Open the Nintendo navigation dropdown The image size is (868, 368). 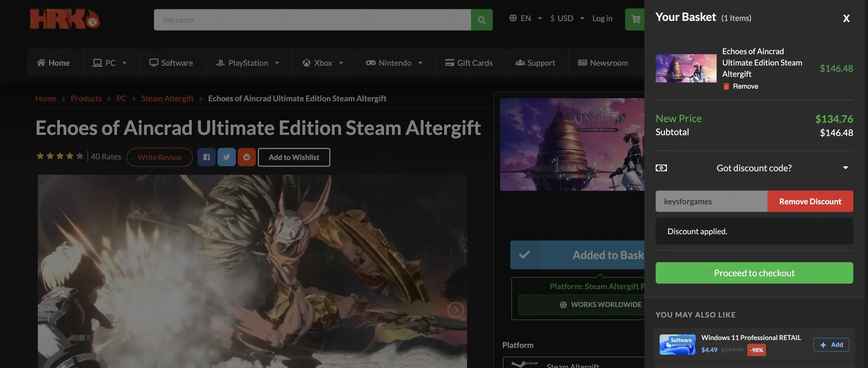point(394,63)
